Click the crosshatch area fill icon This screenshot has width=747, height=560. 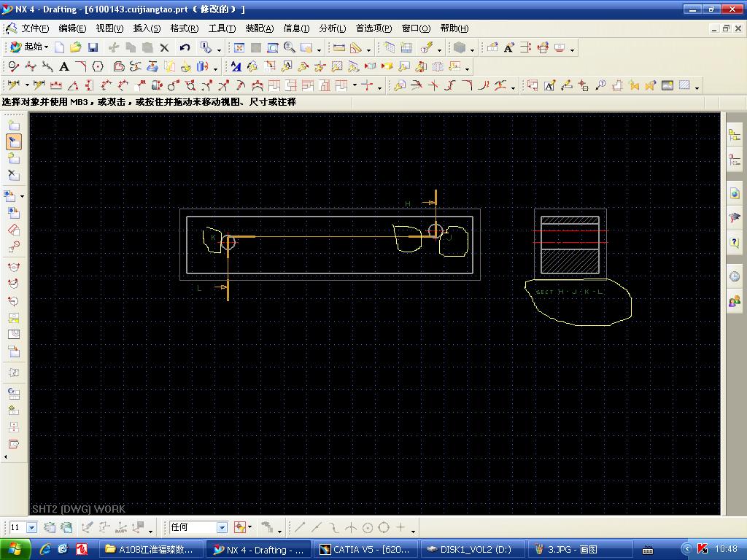684,86
